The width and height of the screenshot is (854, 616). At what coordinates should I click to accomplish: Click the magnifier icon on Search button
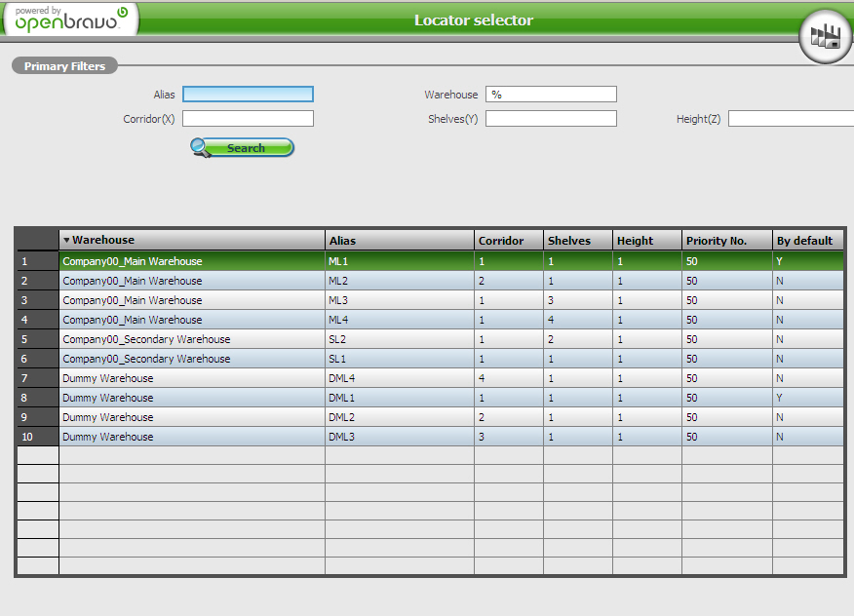pos(202,147)
